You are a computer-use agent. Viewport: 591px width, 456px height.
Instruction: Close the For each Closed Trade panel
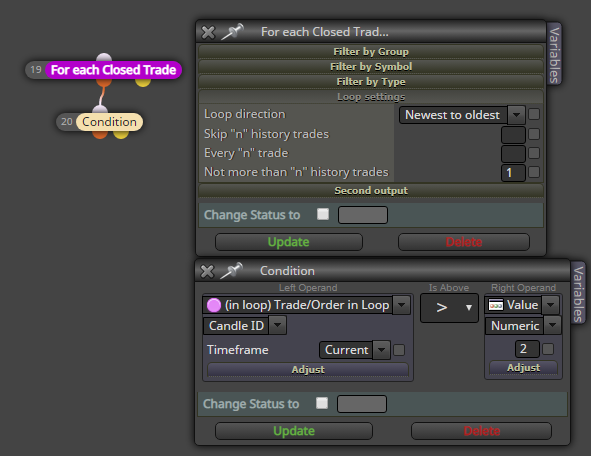click(x=208, y=32)
